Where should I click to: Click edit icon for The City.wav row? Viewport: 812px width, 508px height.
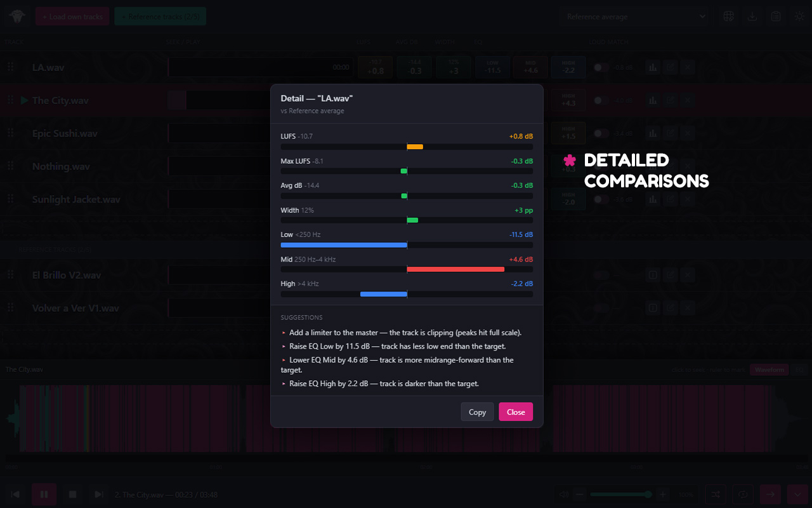(x=671, y=100)
